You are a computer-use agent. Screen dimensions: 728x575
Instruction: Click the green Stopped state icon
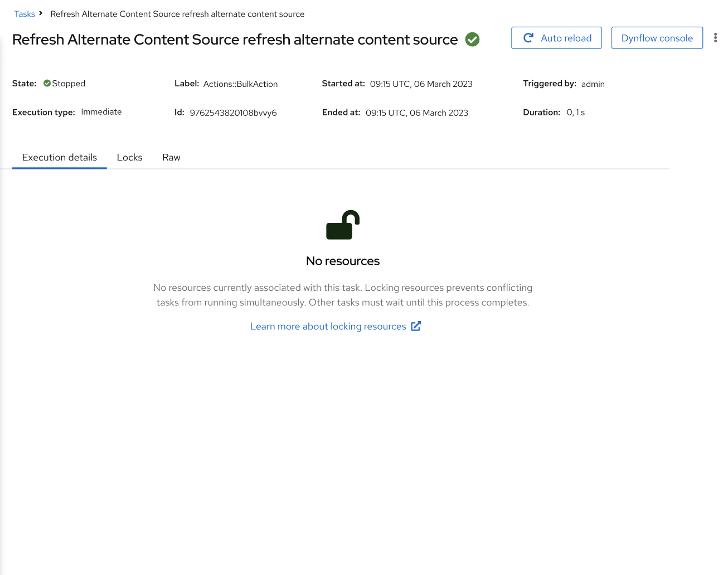47,84
